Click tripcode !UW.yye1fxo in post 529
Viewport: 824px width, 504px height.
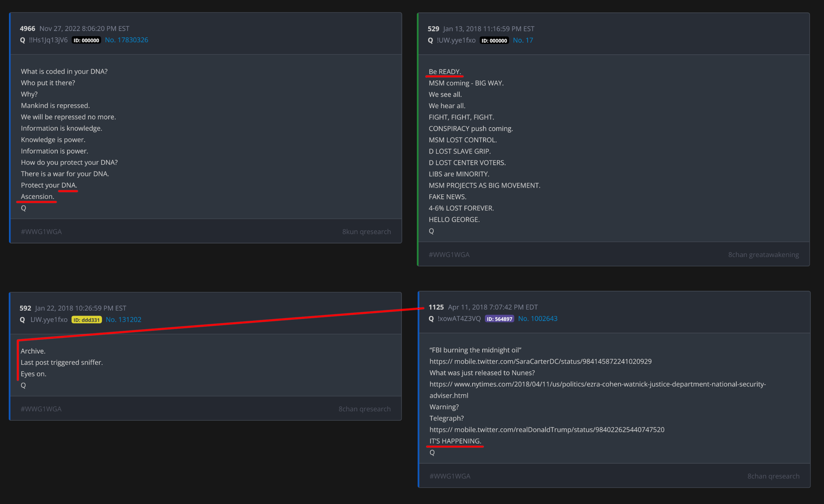(456, 40)
